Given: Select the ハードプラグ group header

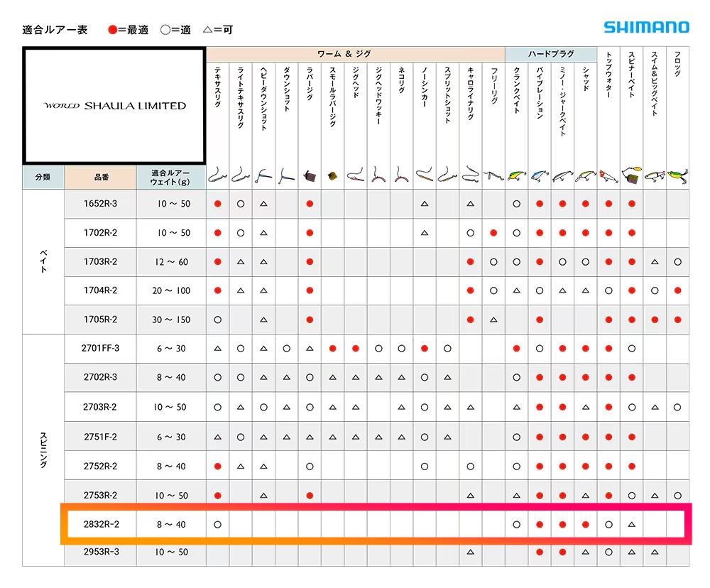Looking at the screenshot, I should tap(551, 54).
